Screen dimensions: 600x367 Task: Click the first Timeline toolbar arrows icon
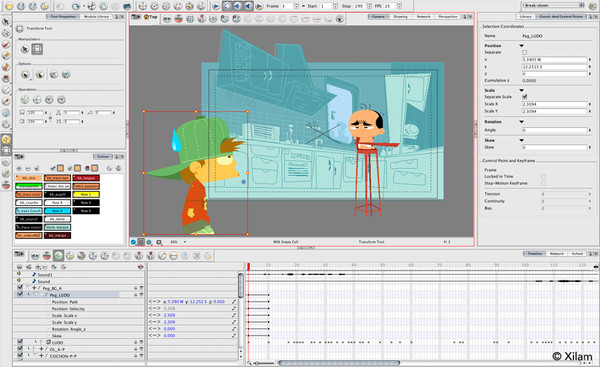[35, 256]
